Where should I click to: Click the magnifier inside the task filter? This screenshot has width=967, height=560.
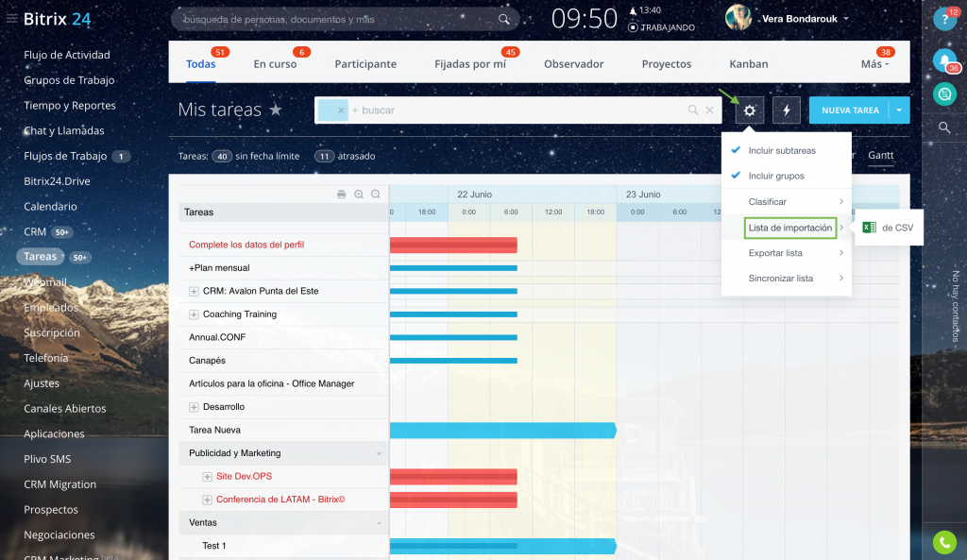coord(693,110)
